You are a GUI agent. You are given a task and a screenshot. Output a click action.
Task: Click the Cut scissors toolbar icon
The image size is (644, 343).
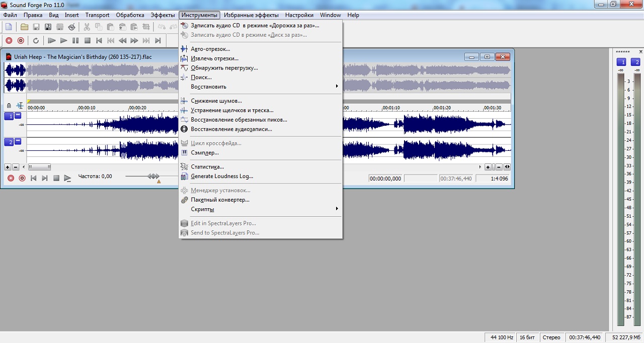pos(87,27)
